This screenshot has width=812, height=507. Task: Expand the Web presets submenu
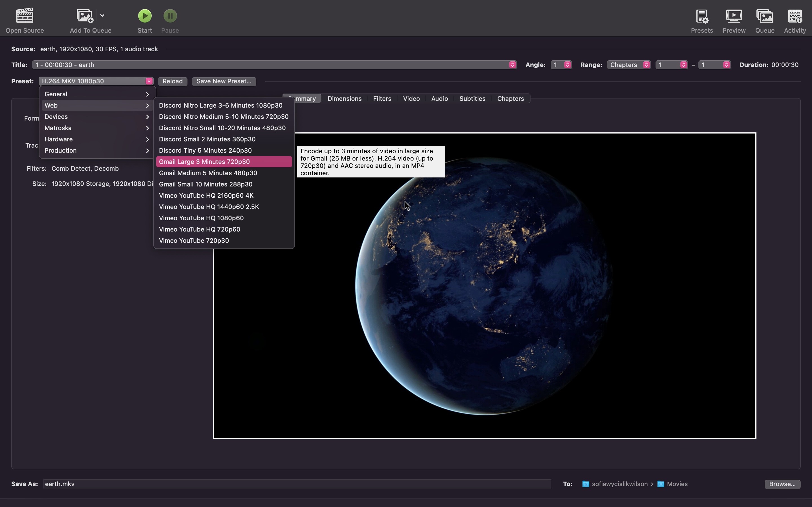click(96, 105)
